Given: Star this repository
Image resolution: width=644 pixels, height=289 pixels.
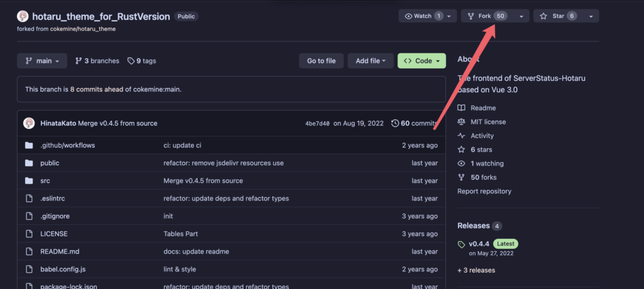Looking at the screenshot, I should 558,16.
